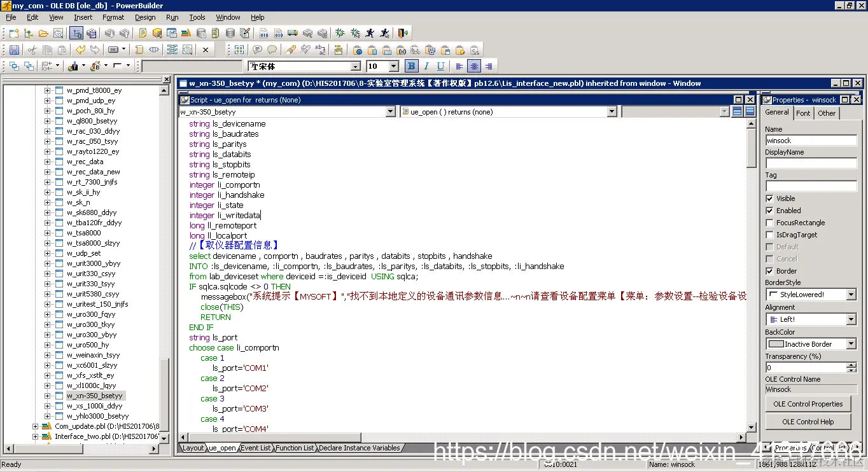
Task: Click the Uncomment speech bubble icon
Action: click(x=272, y=50)
